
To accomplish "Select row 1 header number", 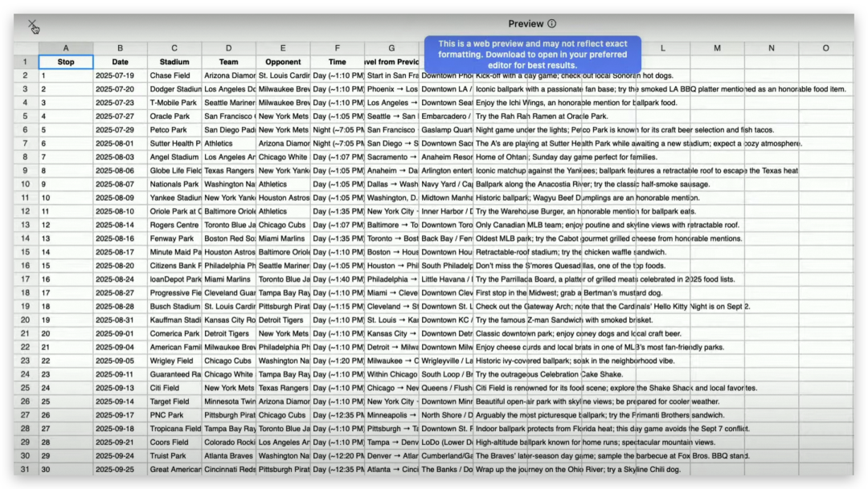I will pos(26,62).
